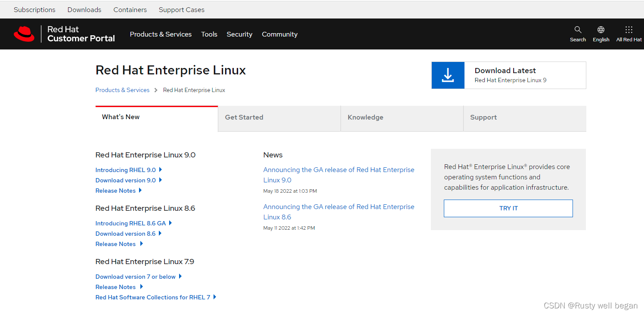644x314 pixels.
Task: Click the Red Hat Enterprise Linux 8.6 heading
Action: (145, 208)
